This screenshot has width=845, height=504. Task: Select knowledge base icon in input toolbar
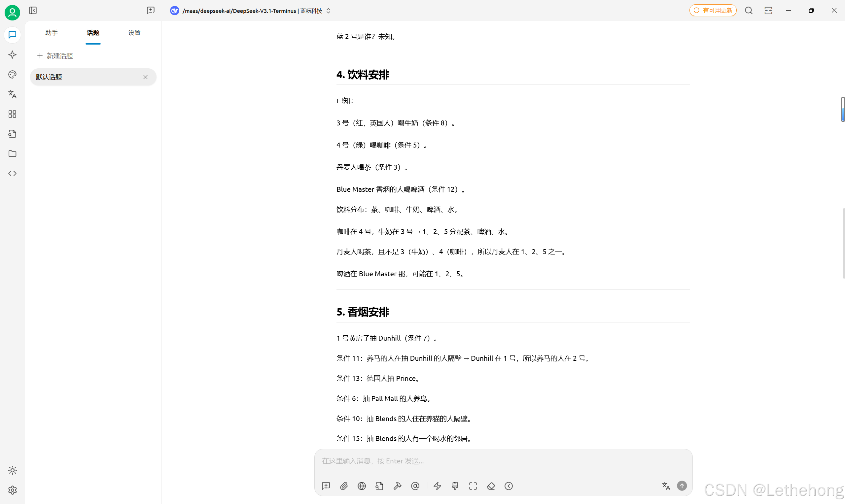[379, 486]
